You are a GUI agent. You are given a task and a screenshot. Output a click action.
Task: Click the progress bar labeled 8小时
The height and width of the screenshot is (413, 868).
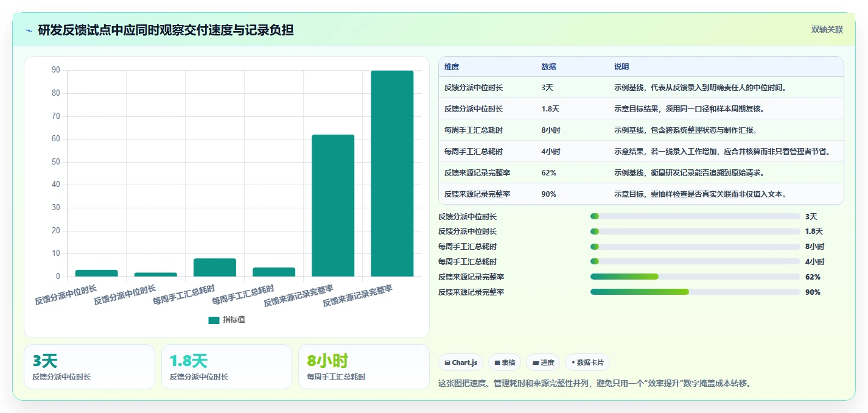tap(695, 247)
